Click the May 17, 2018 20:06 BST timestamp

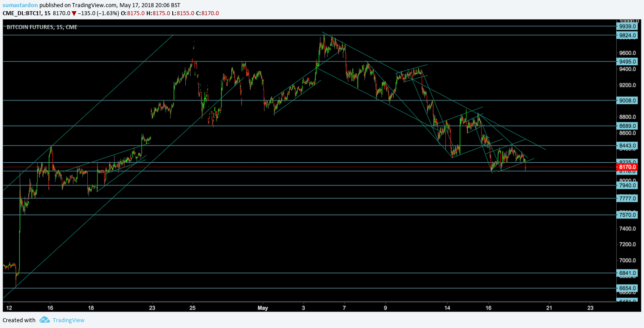coord(150,4)
